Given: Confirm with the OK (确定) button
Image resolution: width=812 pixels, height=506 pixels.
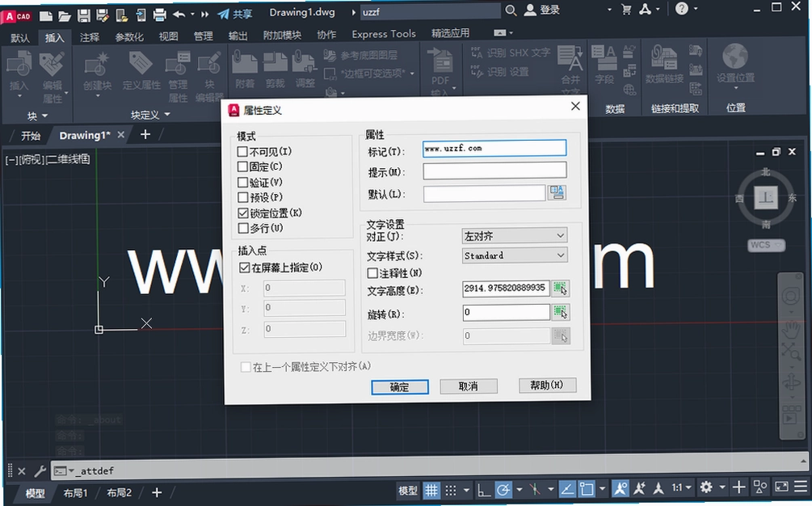Looking at the screenshot, I should click(400, 387).
